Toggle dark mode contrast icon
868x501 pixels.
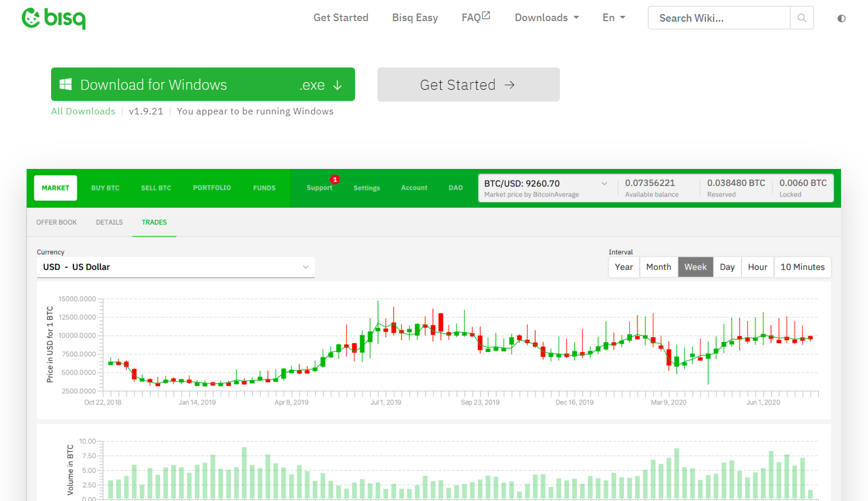842,18
